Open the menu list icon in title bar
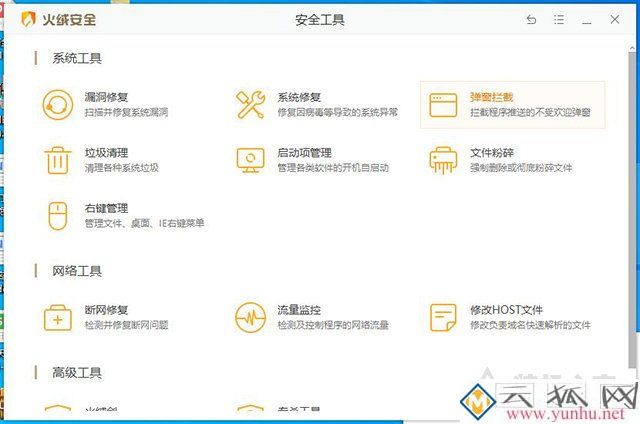Viewport: 640px width, 424px height. coord(559,19)
